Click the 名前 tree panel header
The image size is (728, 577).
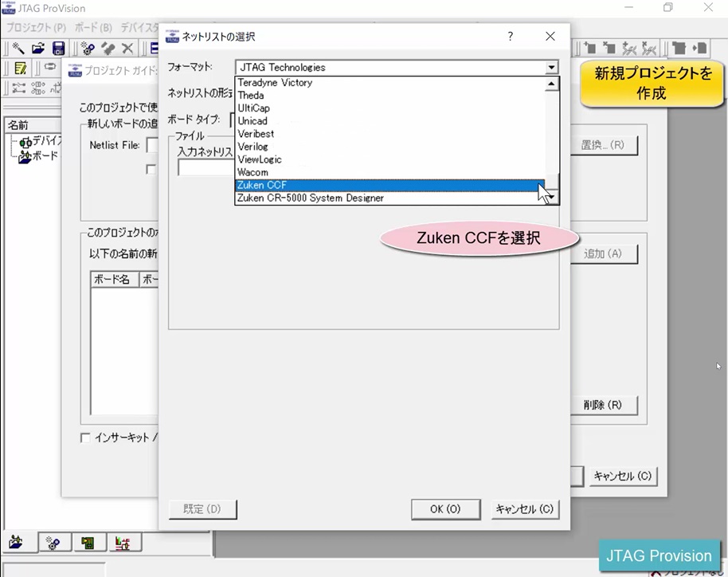(x=33, y=125)
